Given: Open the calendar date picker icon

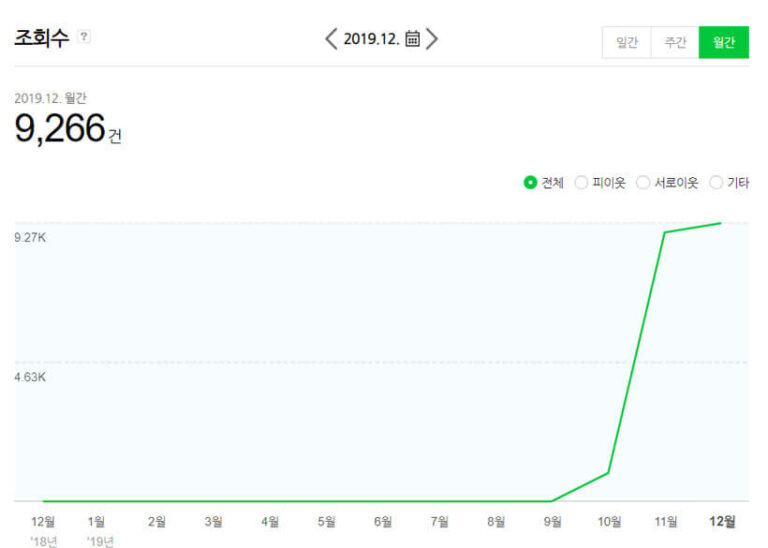Looking at the screenshot, I should click(412, 38).
